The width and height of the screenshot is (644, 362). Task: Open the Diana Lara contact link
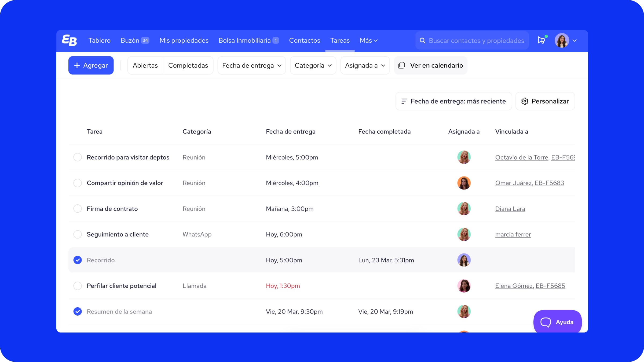pyautogui.click(x=510, y=209)
